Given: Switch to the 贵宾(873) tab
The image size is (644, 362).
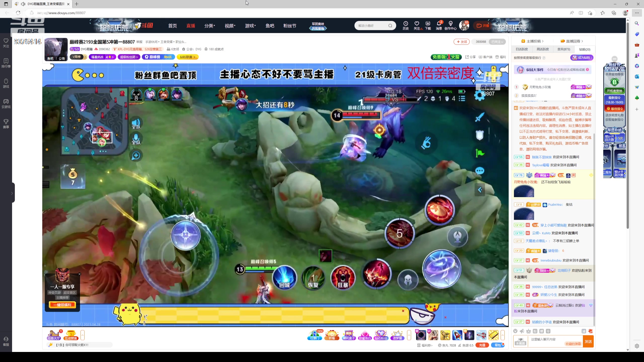Looking at the screenshot, I should (x=563, y=49).
